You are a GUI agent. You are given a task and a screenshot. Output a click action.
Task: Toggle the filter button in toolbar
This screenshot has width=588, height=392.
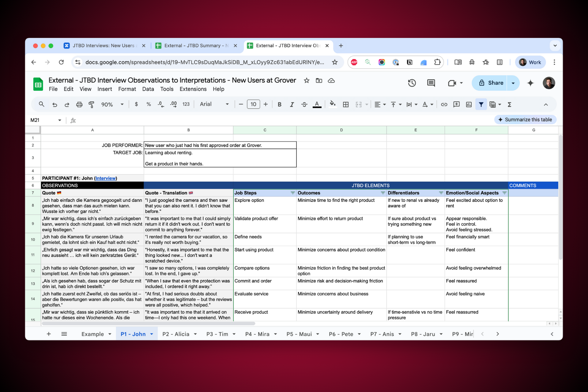(481, 104)
